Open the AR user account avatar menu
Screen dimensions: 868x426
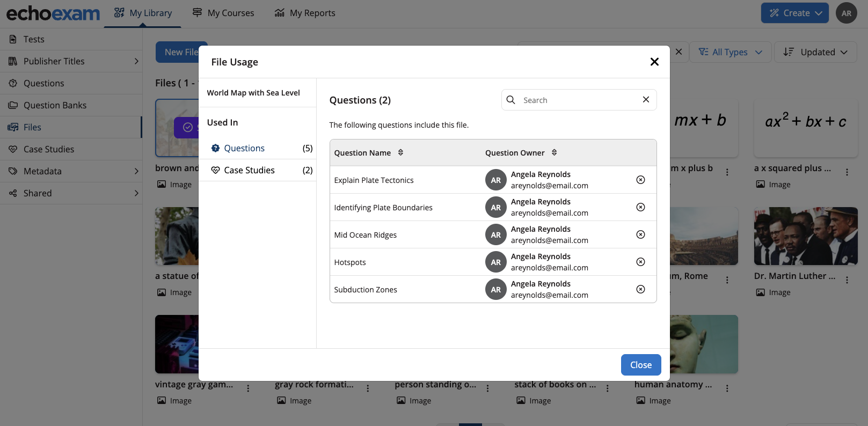(x=847, y=13)
